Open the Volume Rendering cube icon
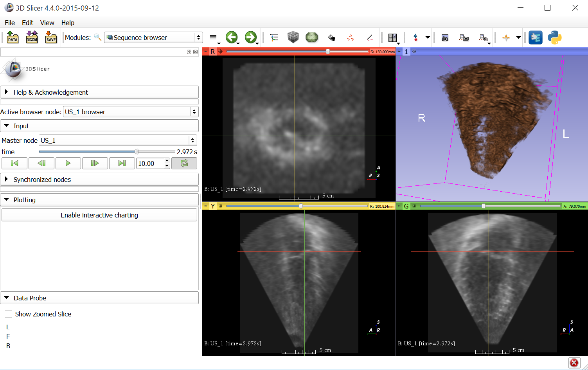 point(293,38)
